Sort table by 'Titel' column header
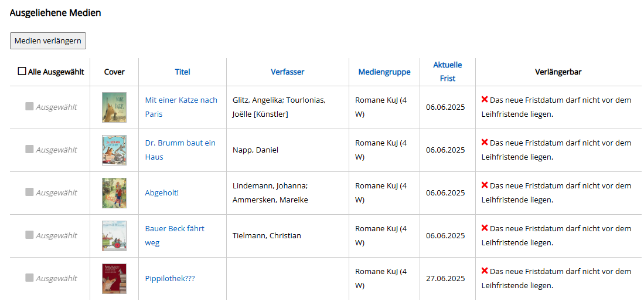 [x=182, y=72]
